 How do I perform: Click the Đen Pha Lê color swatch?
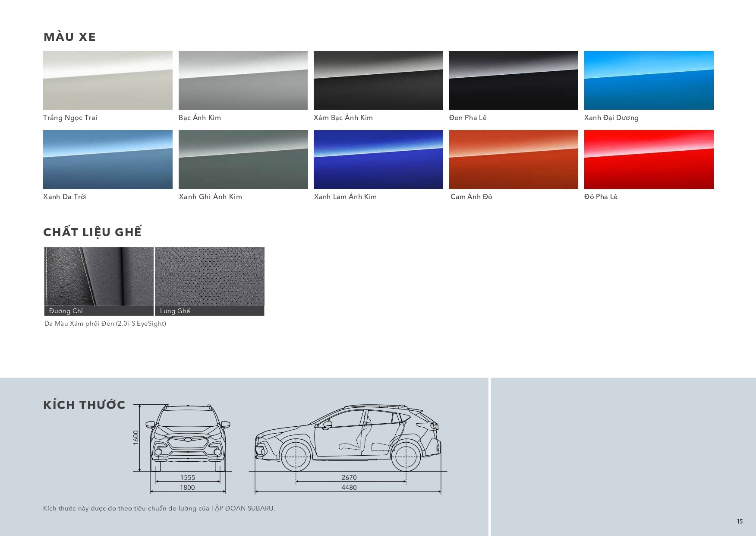pos(513,80)
